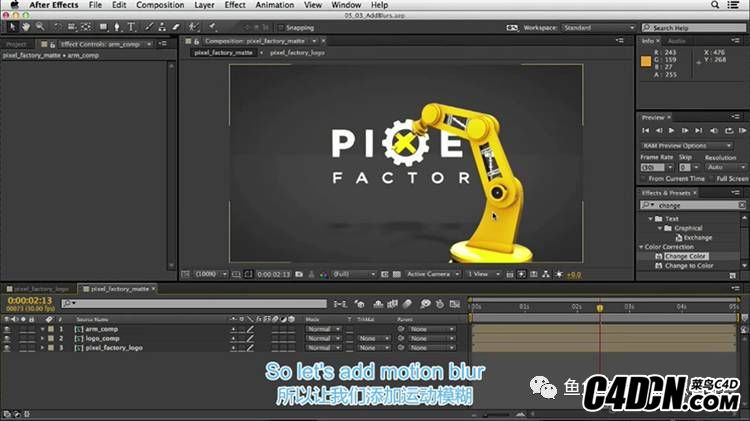750x421 pixels.
Task: Select the Puppet Pin tool
Action: 212,27
